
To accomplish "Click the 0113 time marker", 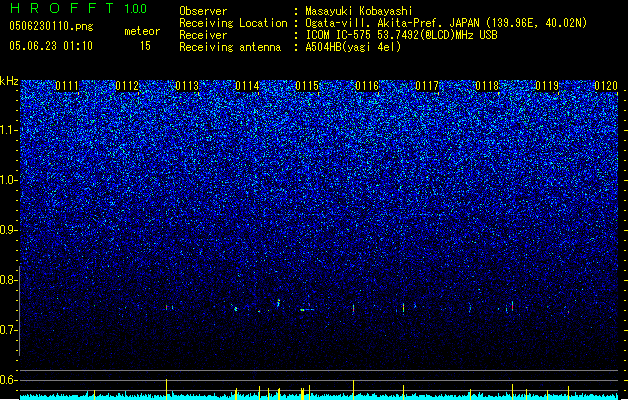I will pyautogui.click(x=187, y=86).
